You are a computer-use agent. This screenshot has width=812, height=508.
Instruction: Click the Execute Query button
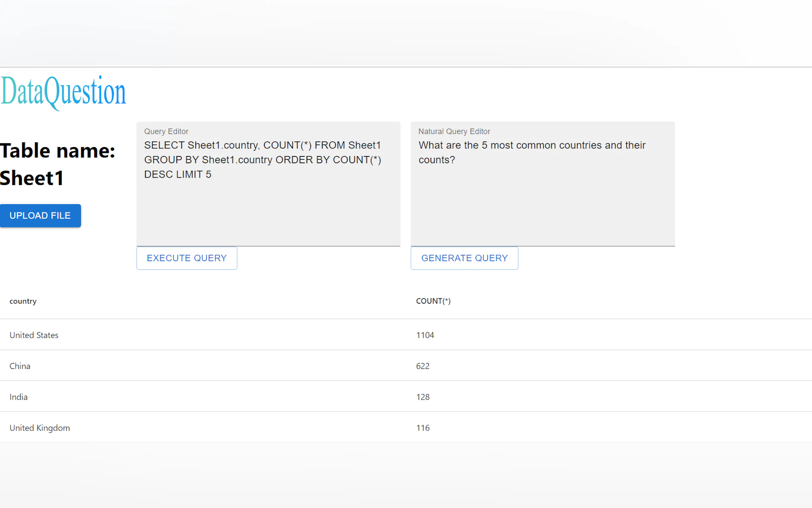(x=187, y=258)
